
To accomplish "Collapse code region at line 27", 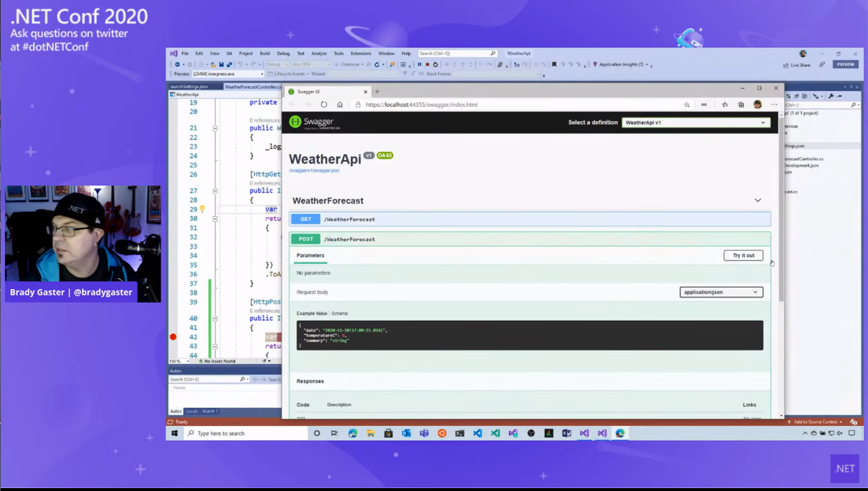I will 215,191.
